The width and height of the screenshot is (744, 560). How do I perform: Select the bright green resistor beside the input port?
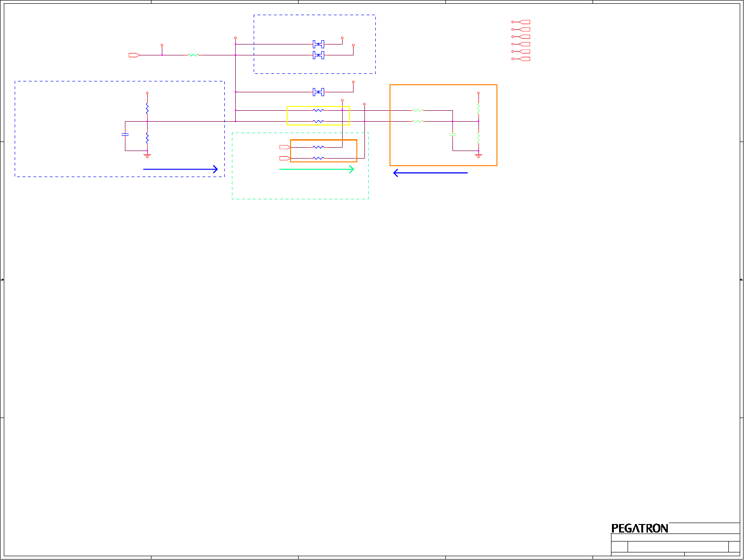click(194, 55)
